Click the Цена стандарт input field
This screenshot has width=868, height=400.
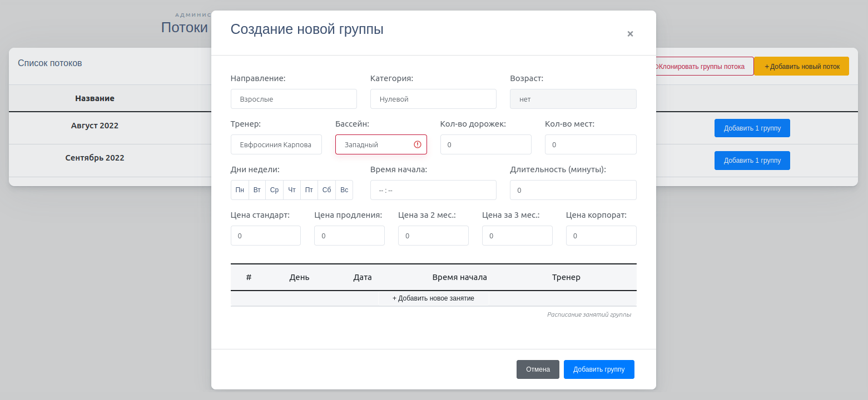point(265,235)
